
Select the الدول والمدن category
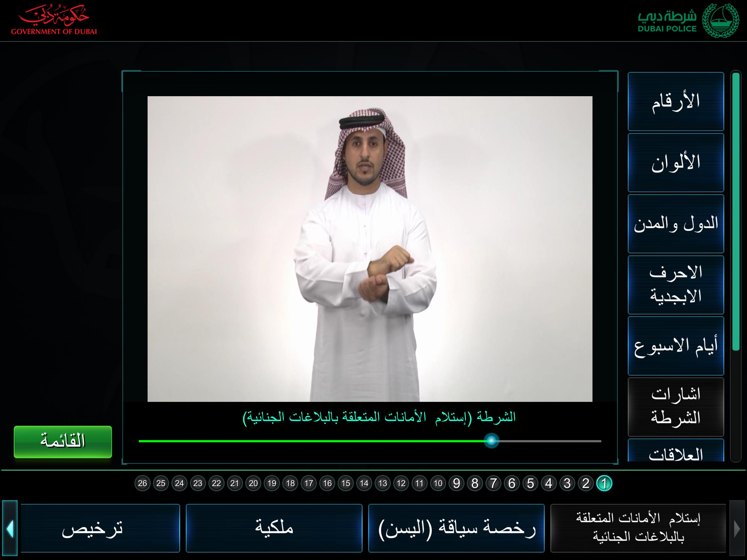click(676, 224)
